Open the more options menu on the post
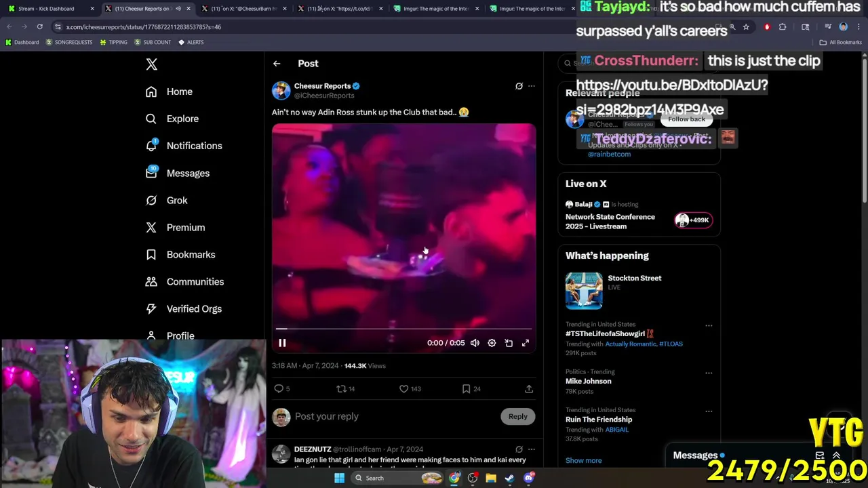Screen dimensions: 868x488 tap(532, 86)
